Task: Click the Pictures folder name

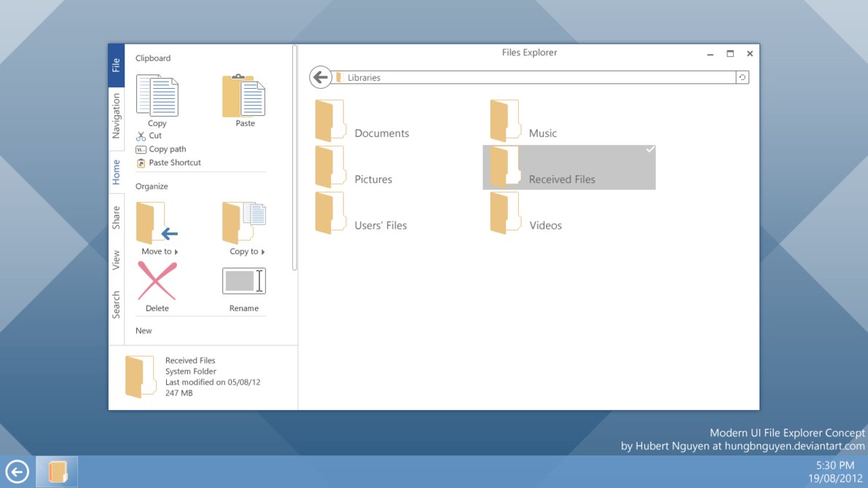Action: coord(373,179)
